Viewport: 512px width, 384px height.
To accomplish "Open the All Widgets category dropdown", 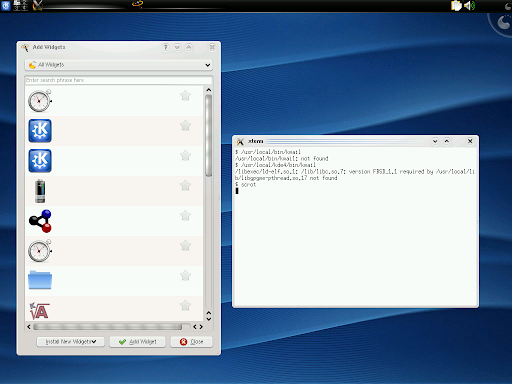I will (119, 65).
